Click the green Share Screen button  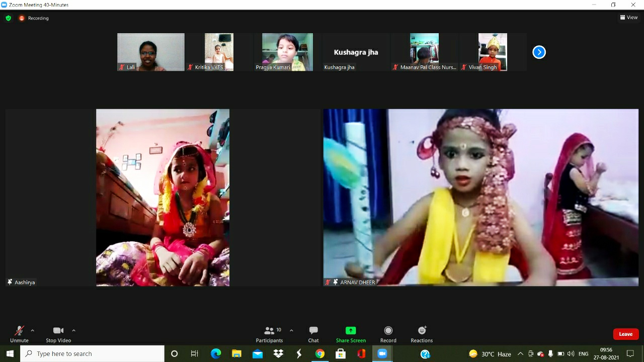[351, 334]
